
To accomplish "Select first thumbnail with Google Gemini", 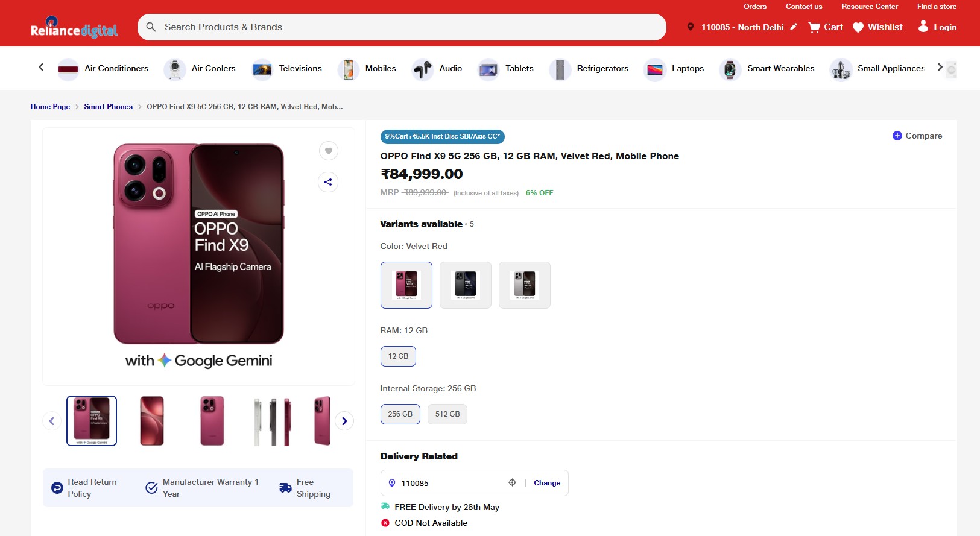I will pyautogui.click(x=92, y=421).
